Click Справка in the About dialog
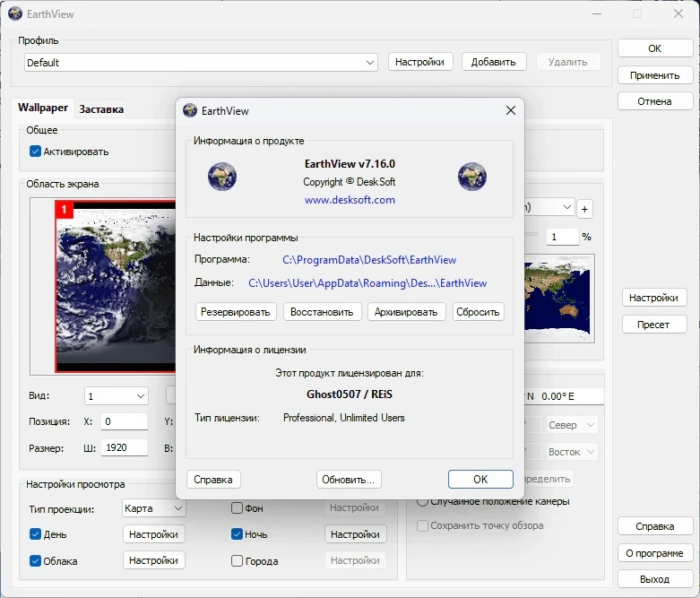700x598 pixels. click(213, 480)
